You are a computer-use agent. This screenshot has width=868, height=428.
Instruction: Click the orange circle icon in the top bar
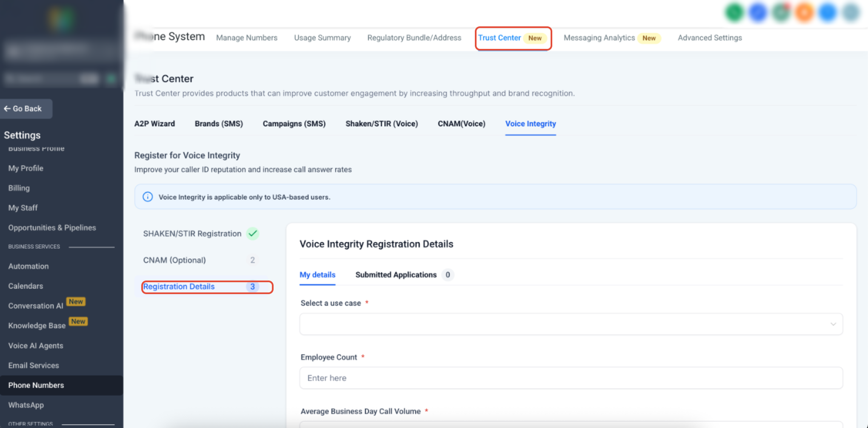point(804,13)
